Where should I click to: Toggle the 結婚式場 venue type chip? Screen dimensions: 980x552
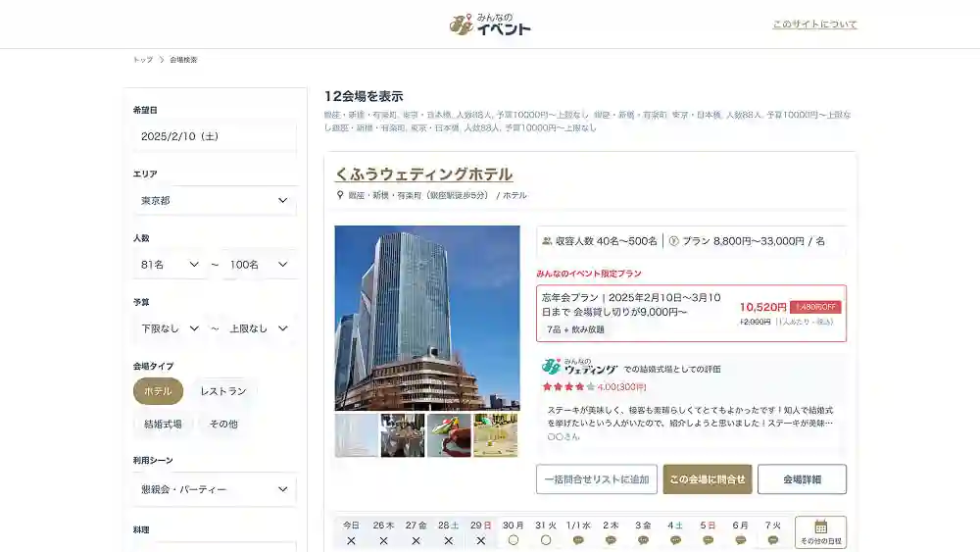163,424
